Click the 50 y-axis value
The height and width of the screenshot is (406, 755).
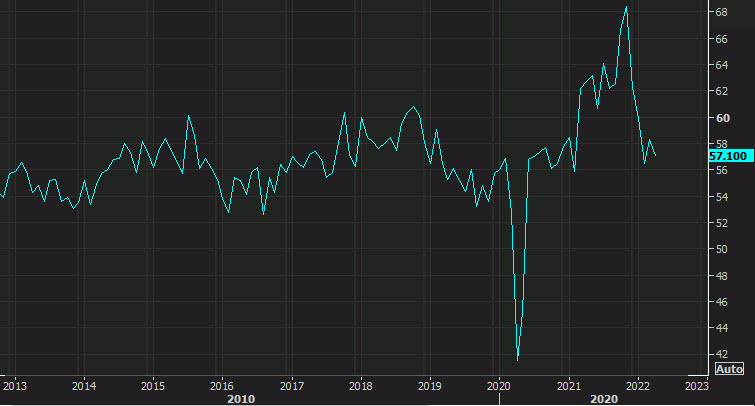click(x=721, y=249)
